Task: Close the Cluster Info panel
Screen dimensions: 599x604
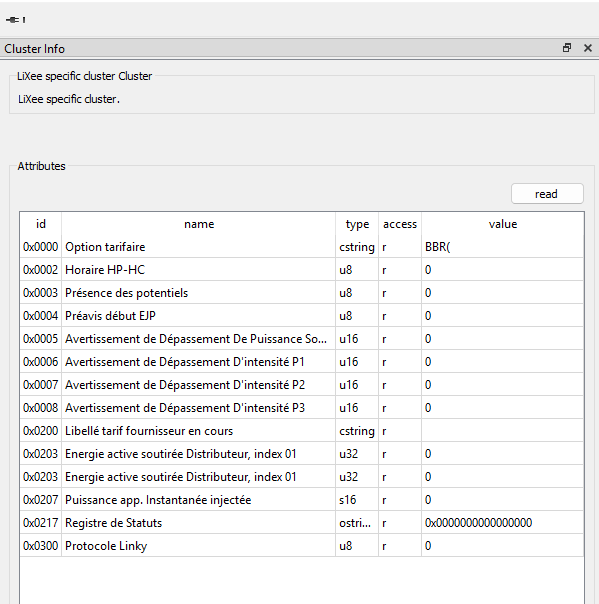Action: [x=588, y=48]
